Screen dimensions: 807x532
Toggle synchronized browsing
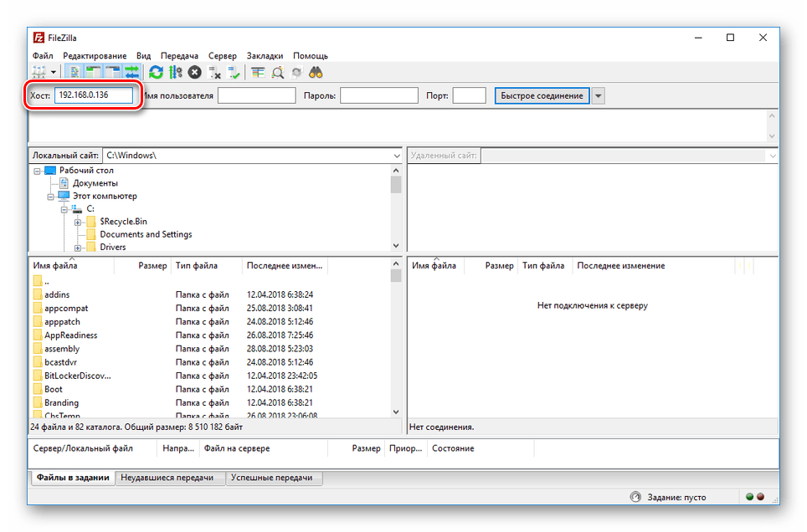(x=296, y=73)
